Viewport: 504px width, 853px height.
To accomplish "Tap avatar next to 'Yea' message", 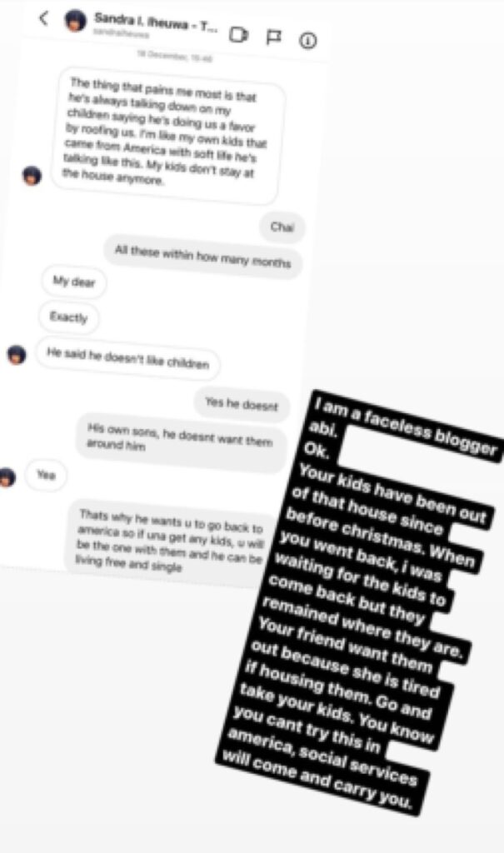I will click(x=7, y=477).
